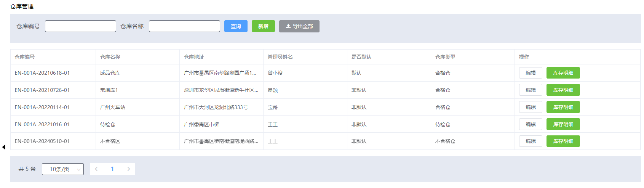Open 库存明细 for 待检仓
Screen dimensions: 644x188
(563, 124)
